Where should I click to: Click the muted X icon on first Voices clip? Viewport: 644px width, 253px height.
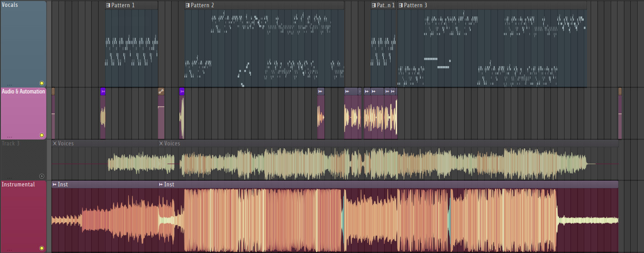pos(55,144)
